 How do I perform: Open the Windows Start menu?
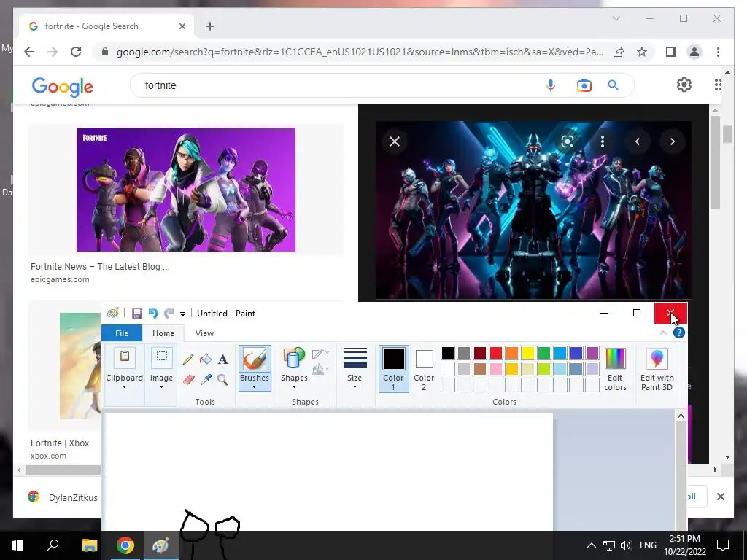pos(18,545)
